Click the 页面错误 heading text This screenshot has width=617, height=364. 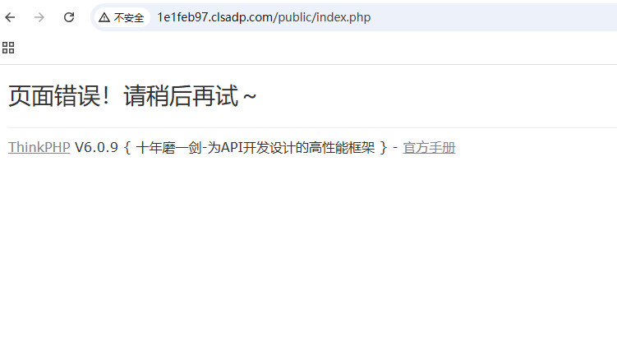click(x=54, y=96)
